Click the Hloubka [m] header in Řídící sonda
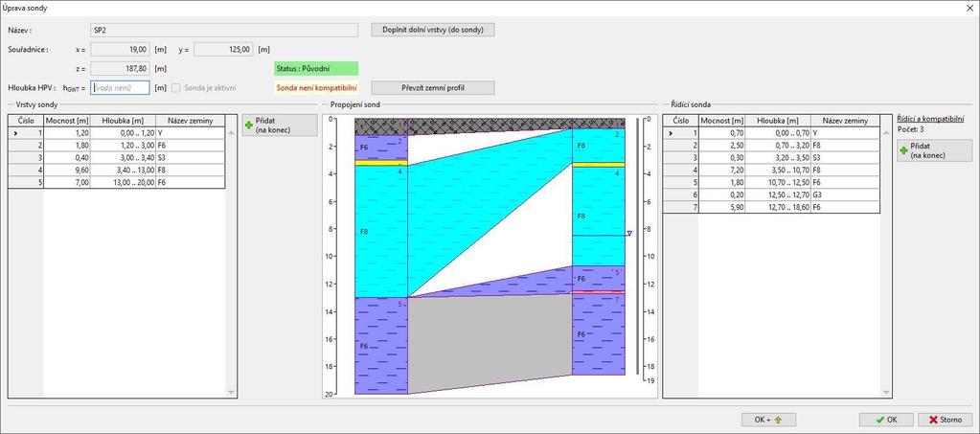The height and width of the screenshot is (434, 980). click(778, 121)
